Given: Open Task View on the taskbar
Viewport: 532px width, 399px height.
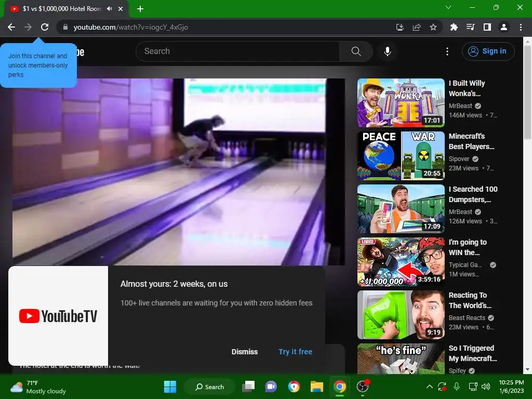Looking at the screenshot, I should pyautogui.click(x=249, y=387).
